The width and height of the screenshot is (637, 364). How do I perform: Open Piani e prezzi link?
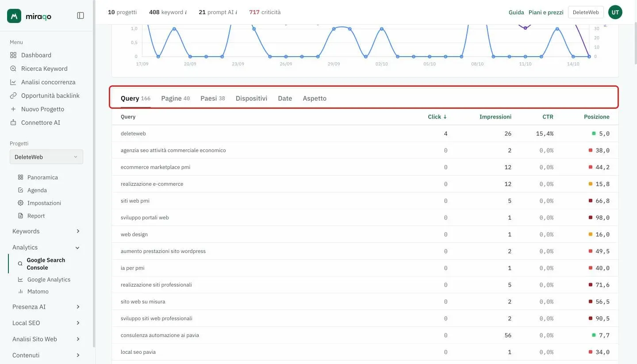(x=546, y=12)
